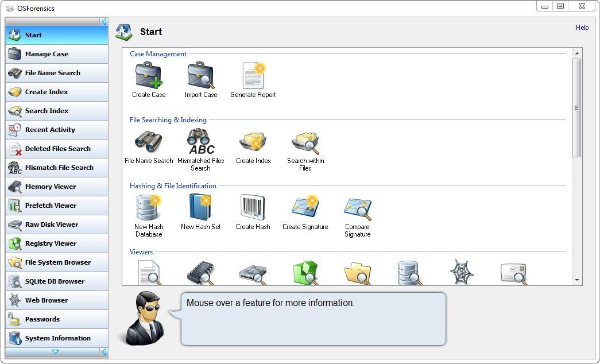The height and width of the screenshot is (364, 600).
Task: Click the main panel scrollbar up arrow
Action: tap(577, 53)
